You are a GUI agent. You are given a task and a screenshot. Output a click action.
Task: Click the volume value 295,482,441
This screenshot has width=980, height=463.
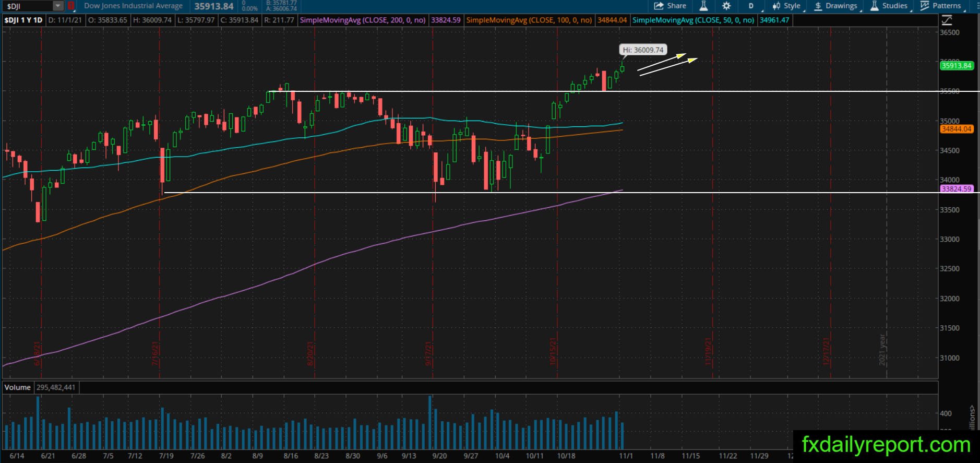pyautogui.click(x=56, y=387)
